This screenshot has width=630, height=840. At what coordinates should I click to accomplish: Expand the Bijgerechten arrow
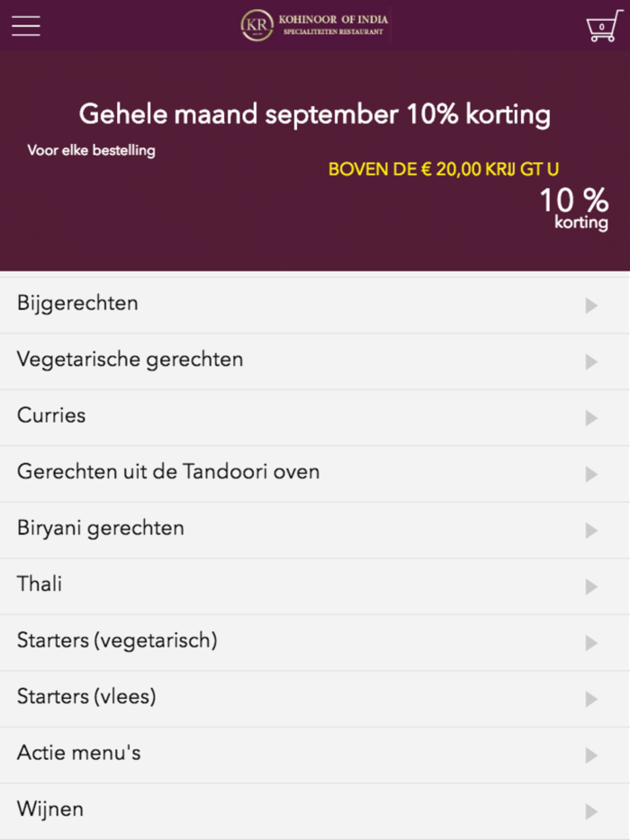coord(591,306)
